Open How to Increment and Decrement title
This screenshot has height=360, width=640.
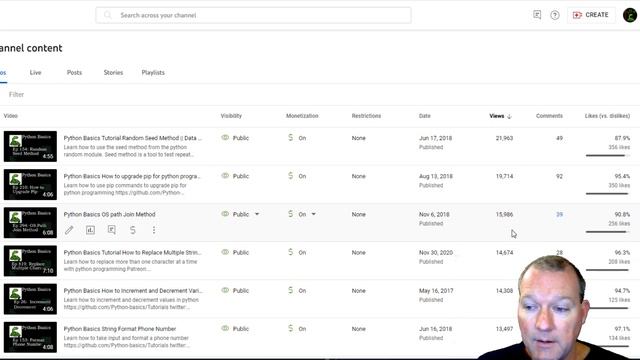[133, 291]
